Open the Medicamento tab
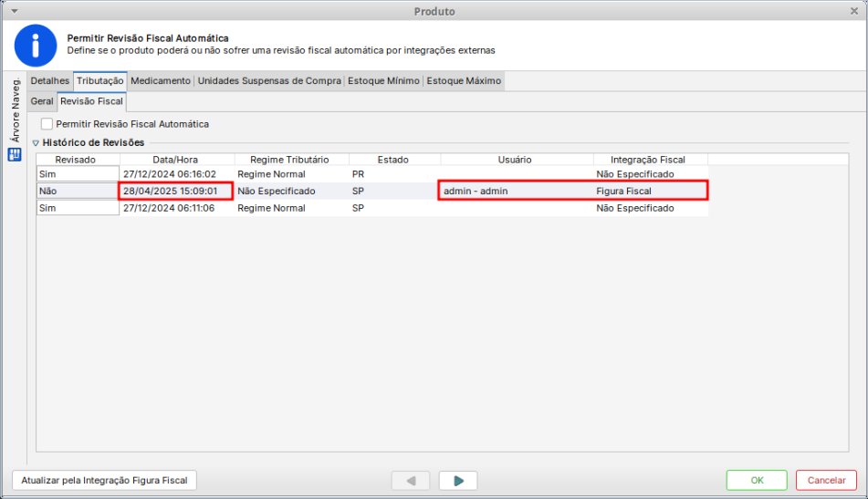 [x=160, y=81]
